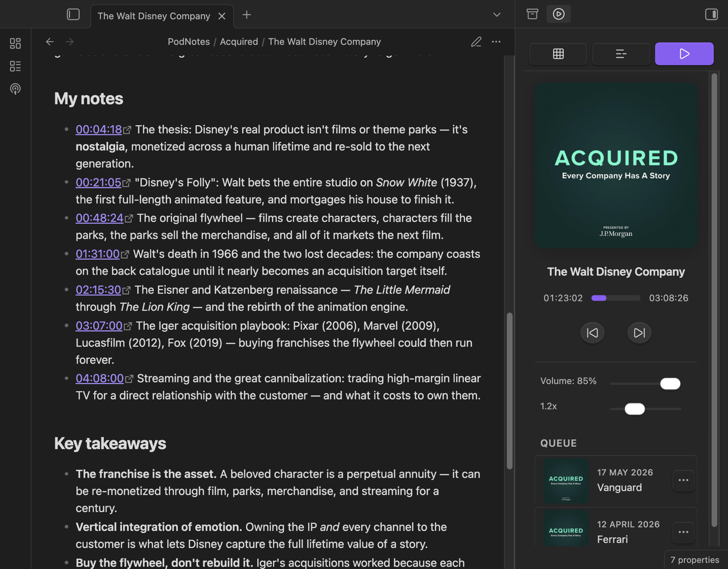This screenshot has height=569, width=728.
Task: Jump to timestamp 02:15:30
Action: (98, 290)
